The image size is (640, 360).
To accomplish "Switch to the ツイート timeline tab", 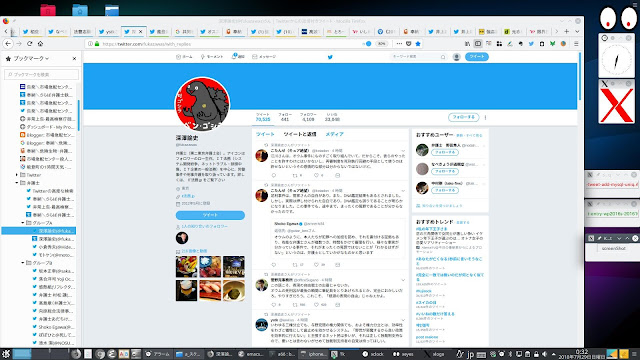I will pyautogui.click(x=265, y=134).
